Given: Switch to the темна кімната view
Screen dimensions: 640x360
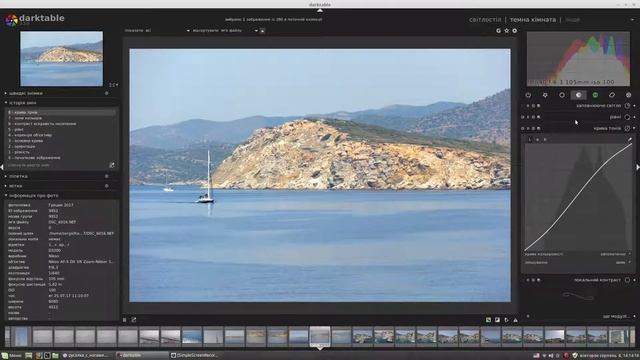Looking at the screenshot, I should tap(533, 20).
